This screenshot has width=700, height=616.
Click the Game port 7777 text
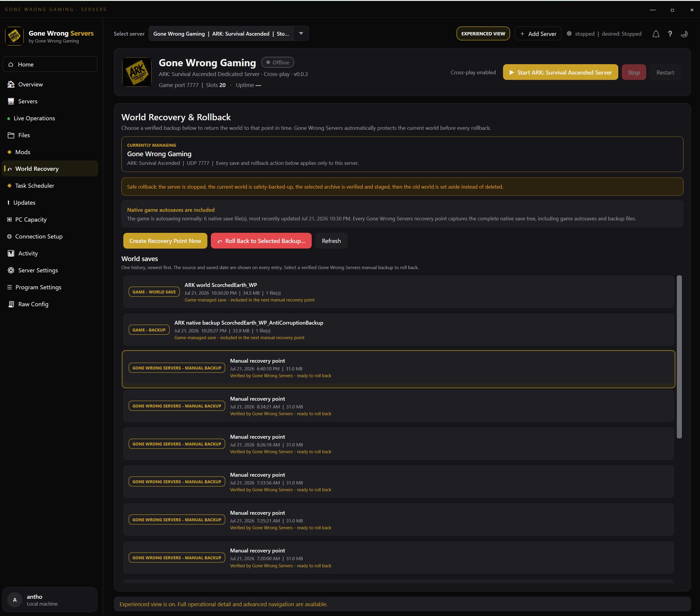[179, 85]
